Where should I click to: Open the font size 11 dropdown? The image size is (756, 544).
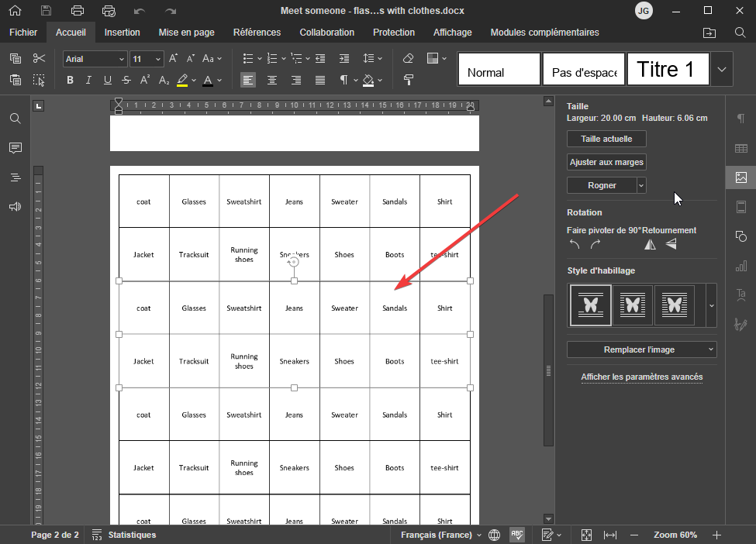tap(158, 59)
